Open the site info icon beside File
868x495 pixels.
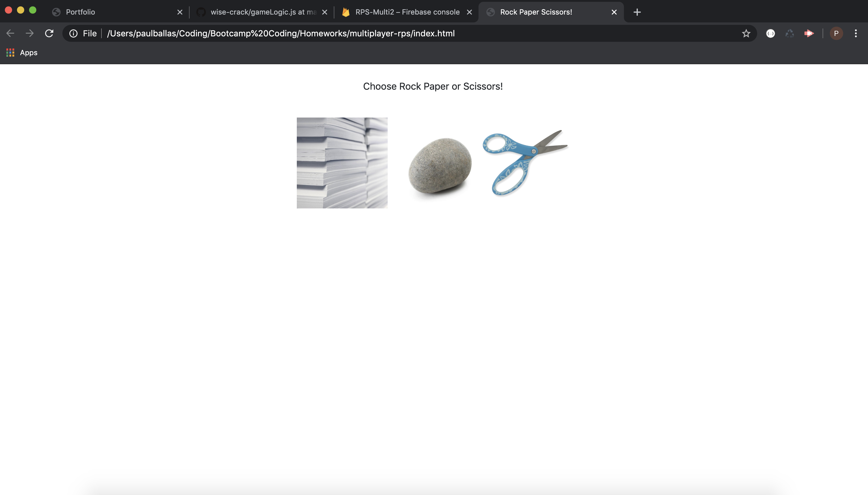pos(73,33)
